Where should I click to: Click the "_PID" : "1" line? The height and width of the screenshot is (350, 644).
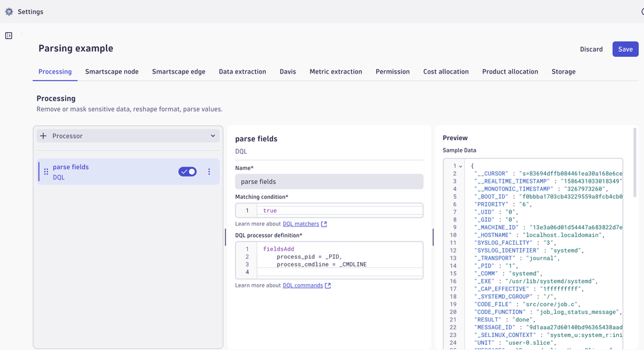point(496,266)
